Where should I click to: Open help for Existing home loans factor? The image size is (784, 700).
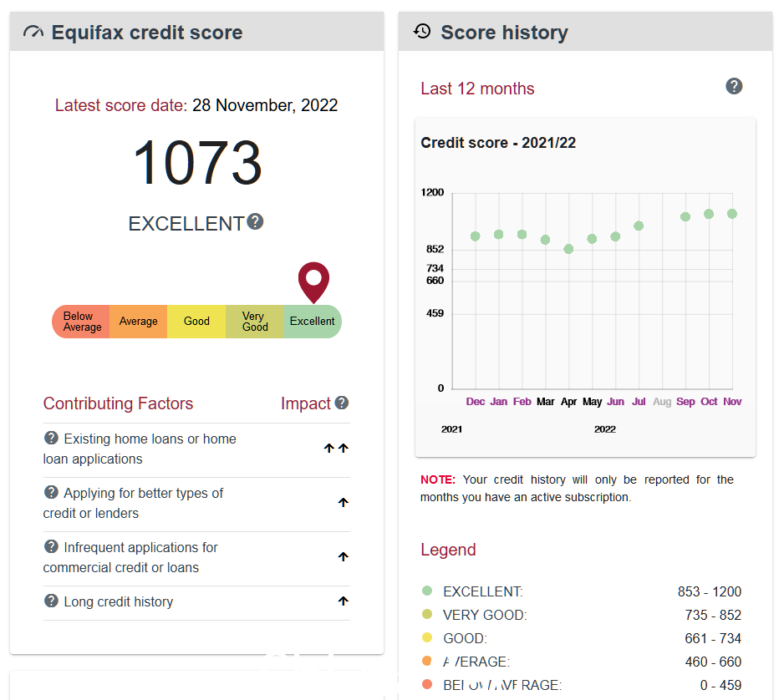point(51,439)
